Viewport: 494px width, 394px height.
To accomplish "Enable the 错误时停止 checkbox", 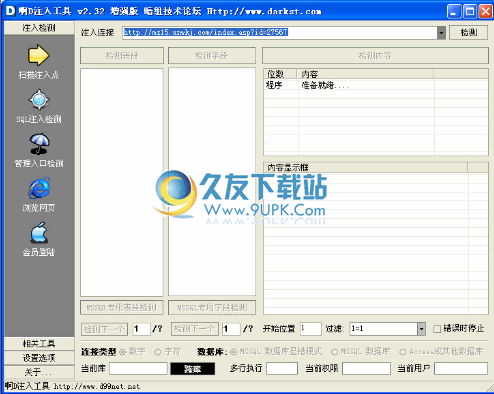I will click(437, 329).
